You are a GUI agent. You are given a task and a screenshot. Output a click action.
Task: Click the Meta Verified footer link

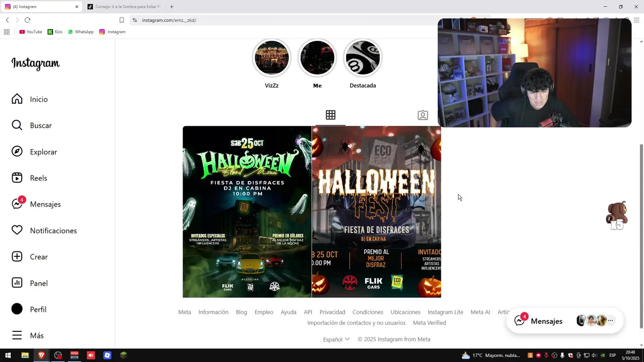coord(429,323)
